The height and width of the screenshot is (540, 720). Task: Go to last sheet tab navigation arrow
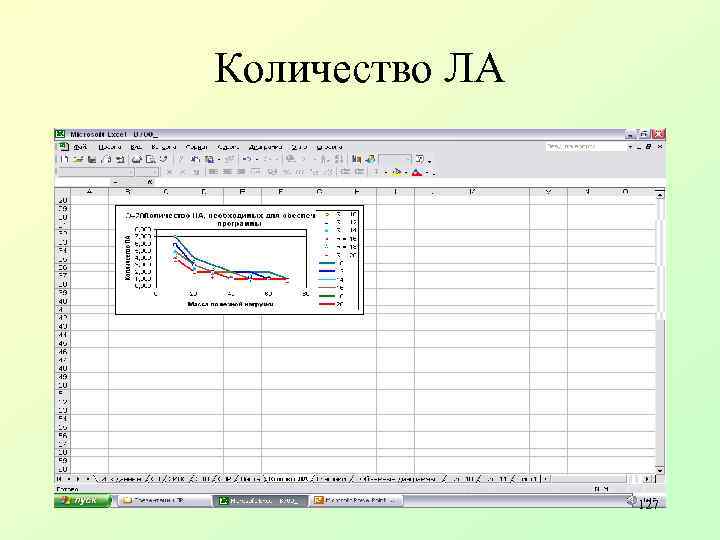(x=88, y=479)
